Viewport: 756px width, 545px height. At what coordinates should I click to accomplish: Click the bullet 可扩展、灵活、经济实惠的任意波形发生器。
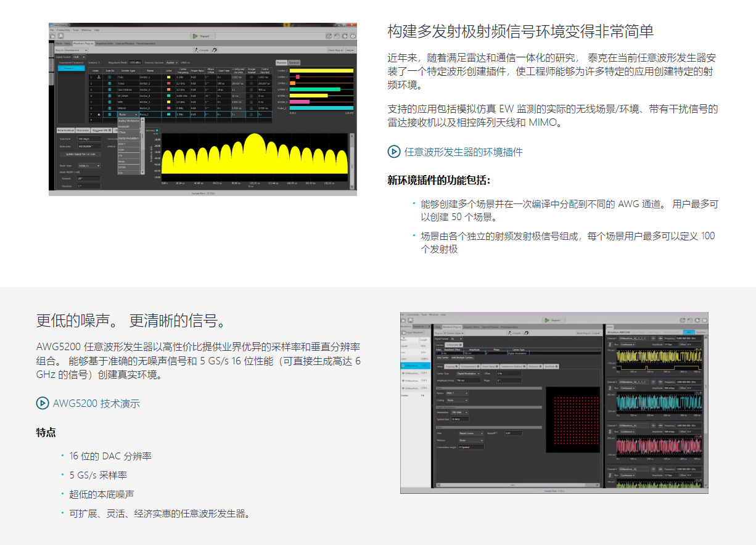point(160,514)
